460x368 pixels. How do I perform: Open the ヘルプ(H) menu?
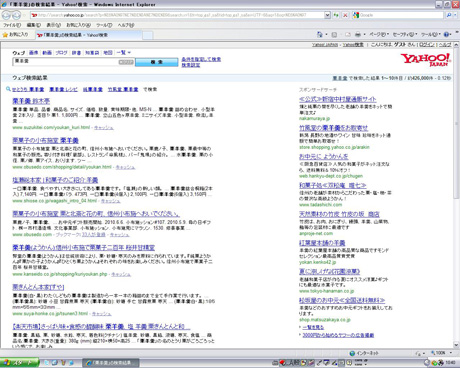(x=126, y=25)
